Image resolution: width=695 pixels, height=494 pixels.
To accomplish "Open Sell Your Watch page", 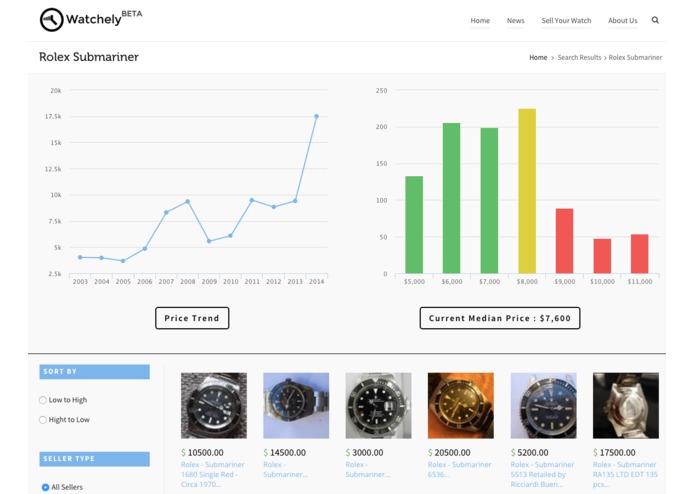I will point(566,20).
